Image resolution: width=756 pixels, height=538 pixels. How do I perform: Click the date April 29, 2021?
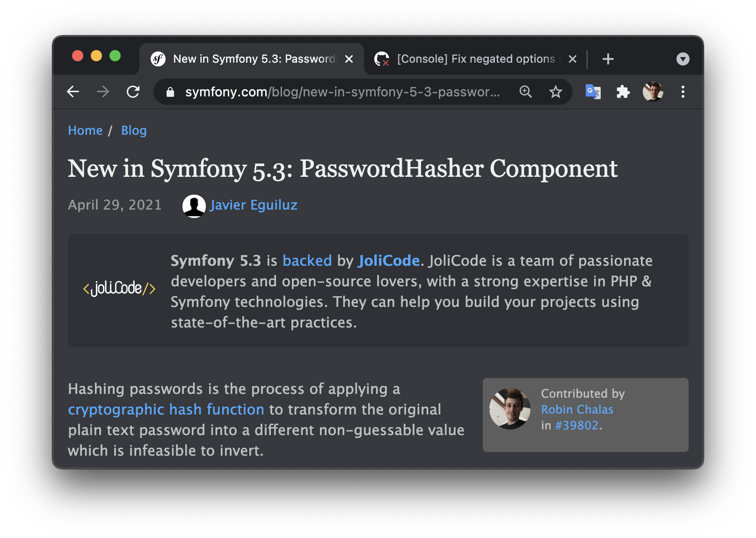[x=115, y=205]
